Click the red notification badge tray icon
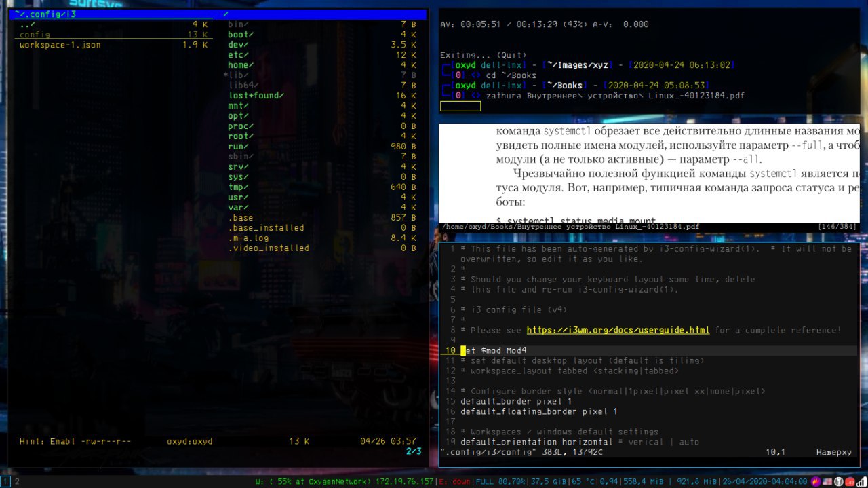 [x=850, y=481]
